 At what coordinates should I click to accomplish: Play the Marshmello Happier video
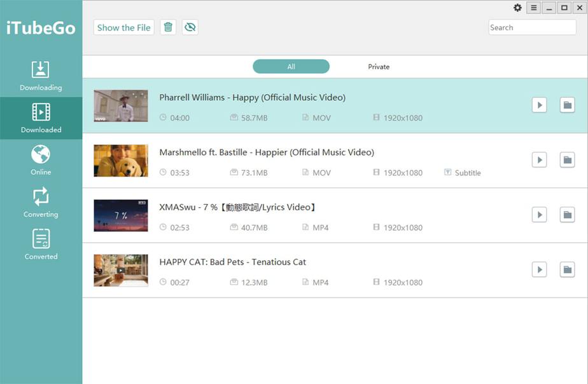pos(539,160)
